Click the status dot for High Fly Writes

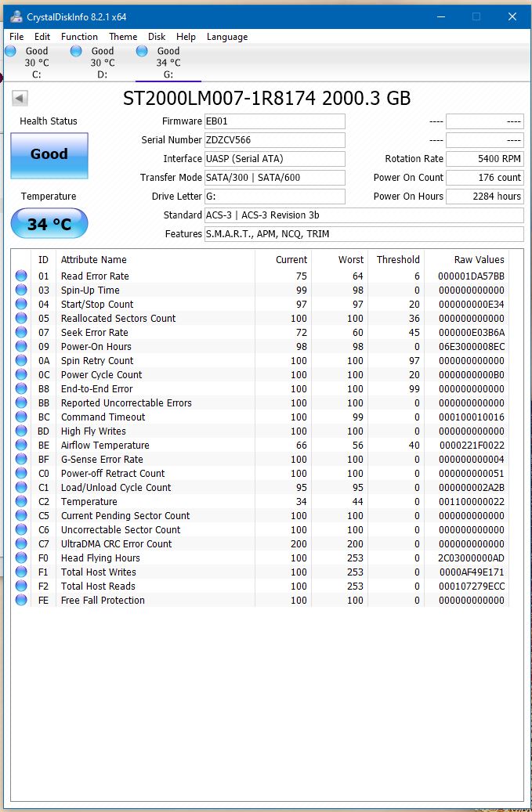[21, 431]
